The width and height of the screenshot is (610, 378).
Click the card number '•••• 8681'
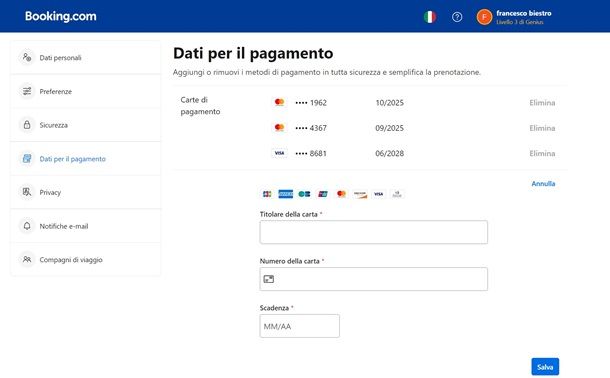(x=311, y=153)
